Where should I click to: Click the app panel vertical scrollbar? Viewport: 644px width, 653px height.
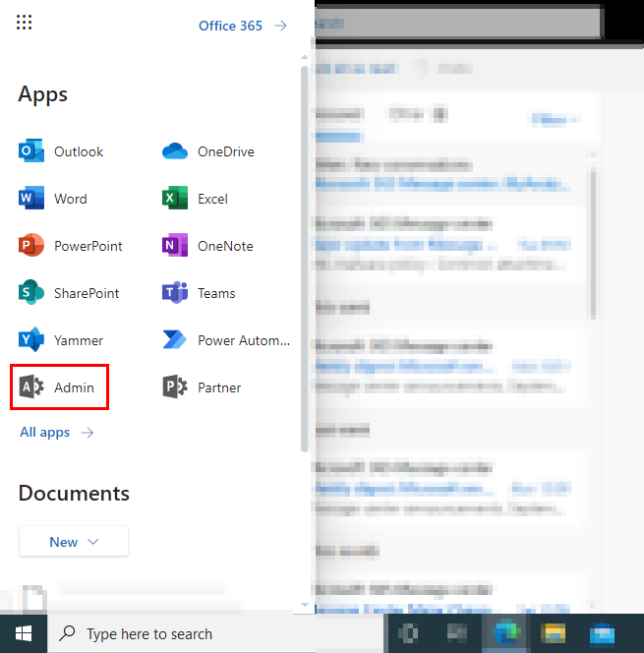tap(305, 259)
